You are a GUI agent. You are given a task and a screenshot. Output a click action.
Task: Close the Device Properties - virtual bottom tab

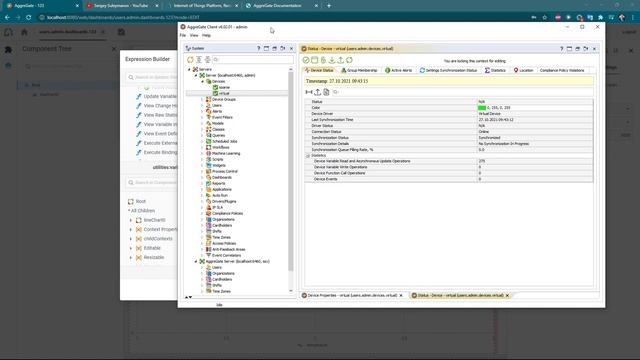point(401,296)
